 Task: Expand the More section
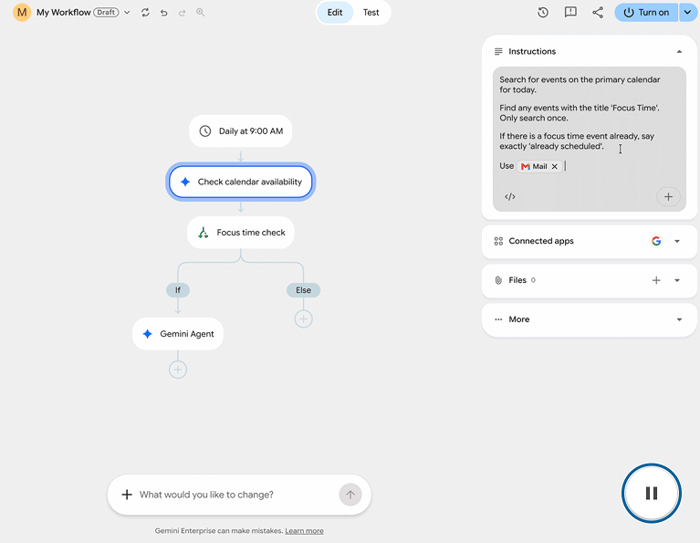[679, 319]
